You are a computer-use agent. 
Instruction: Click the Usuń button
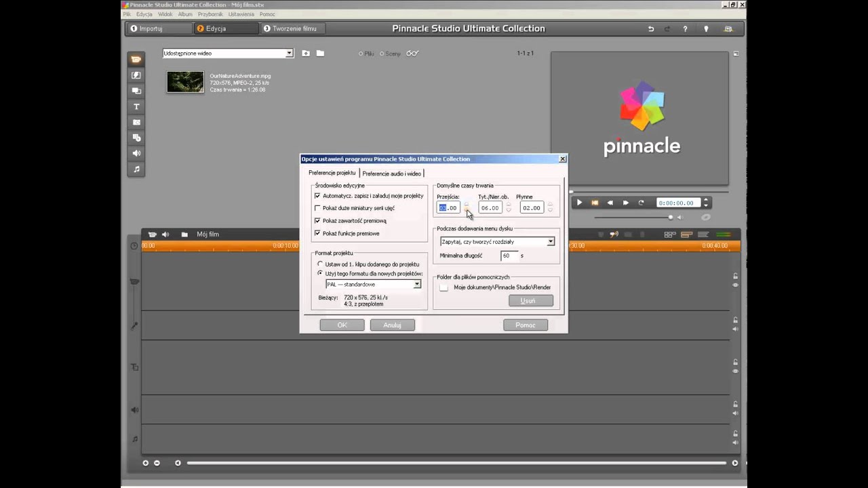coord(531,300)
